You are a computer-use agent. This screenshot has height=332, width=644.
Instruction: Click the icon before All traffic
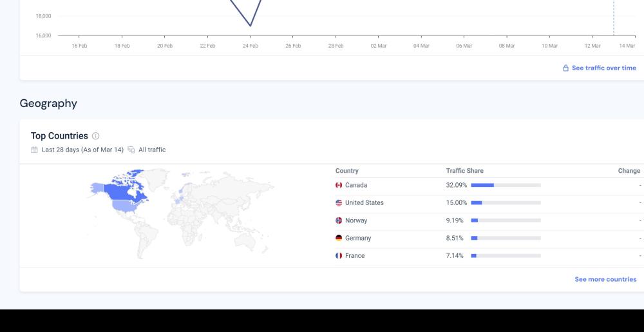click(x=131, y=150)
